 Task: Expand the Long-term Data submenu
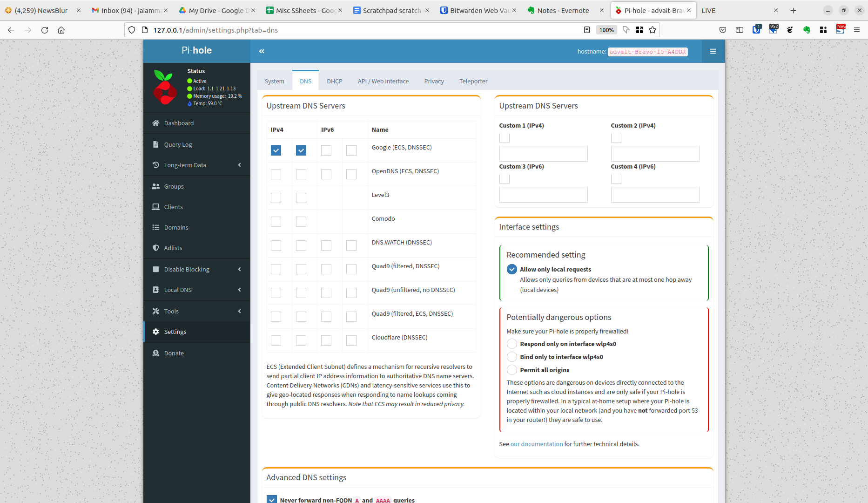coord(185,165)
